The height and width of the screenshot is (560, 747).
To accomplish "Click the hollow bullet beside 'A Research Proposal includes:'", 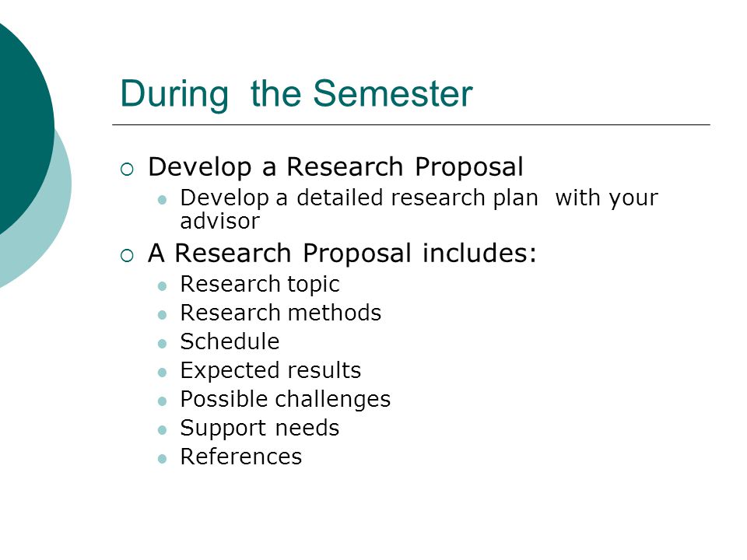I will click(x=127, y=256).
